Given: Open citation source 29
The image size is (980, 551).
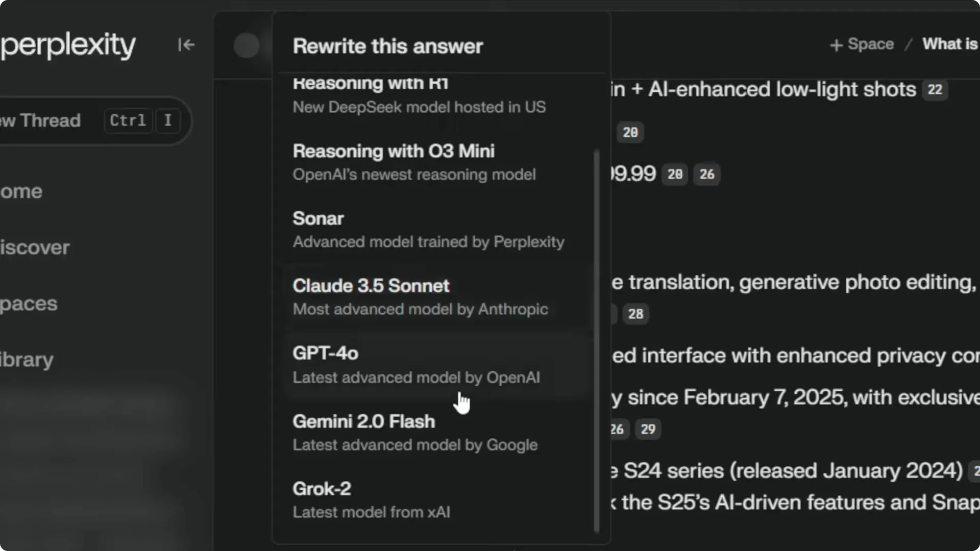Looking at the screenshot, I should (647, 429).
